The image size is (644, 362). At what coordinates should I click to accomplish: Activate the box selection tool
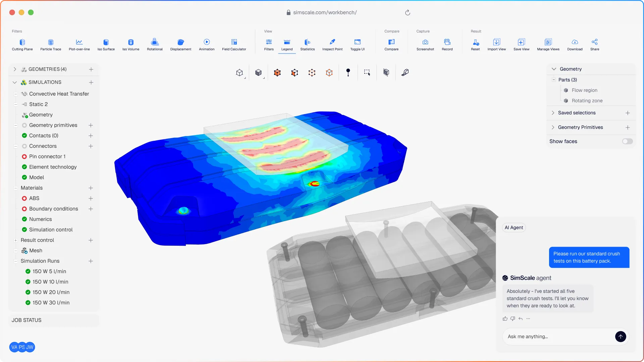(367, 72)
